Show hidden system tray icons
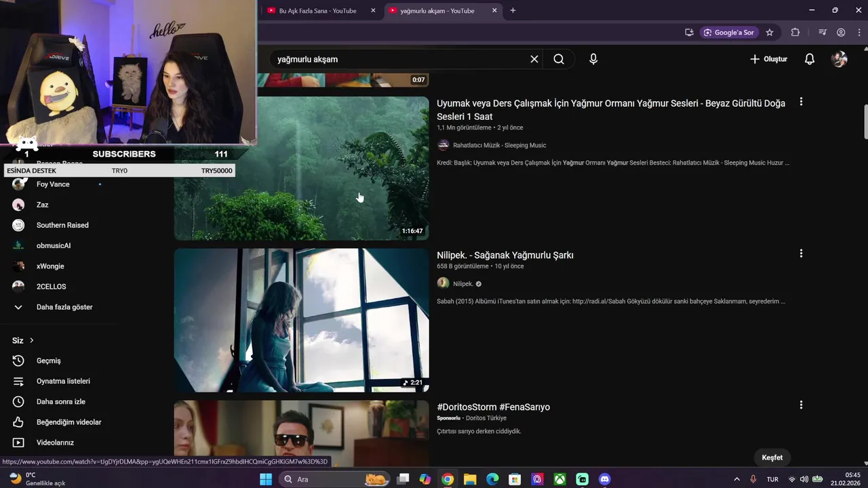This screenshot has height=488, width=868. point(737,479)
